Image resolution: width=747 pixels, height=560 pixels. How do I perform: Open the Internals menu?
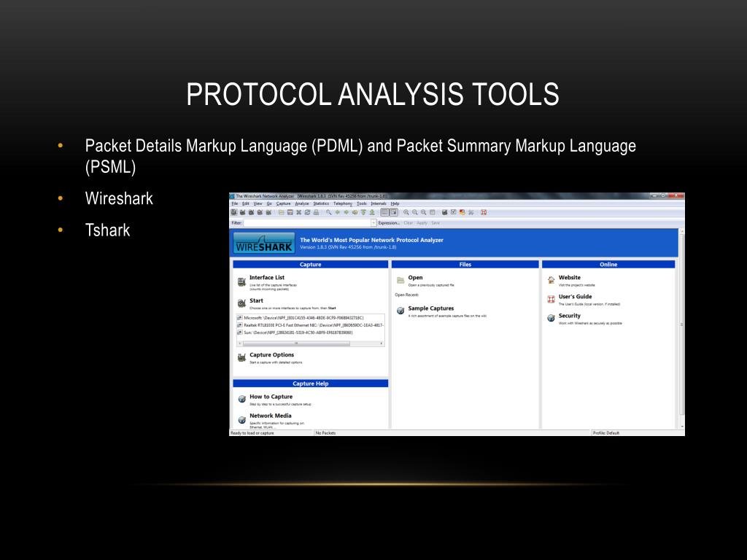coord(379,203)
